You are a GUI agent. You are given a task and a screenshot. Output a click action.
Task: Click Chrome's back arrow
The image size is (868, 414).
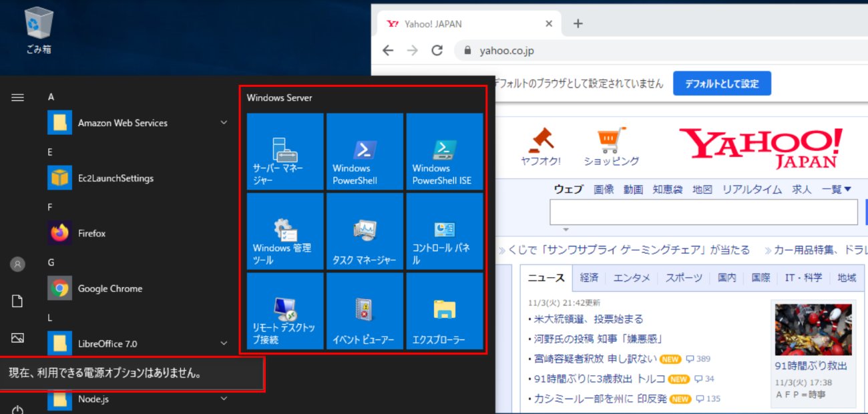click(x=388, y=50)
